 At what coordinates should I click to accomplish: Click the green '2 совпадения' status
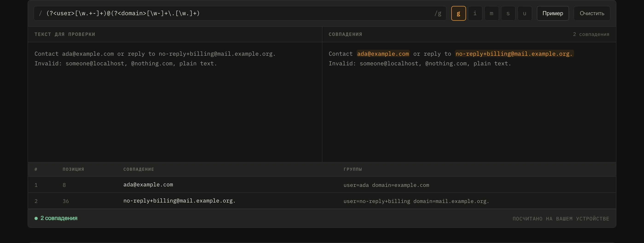56,218
